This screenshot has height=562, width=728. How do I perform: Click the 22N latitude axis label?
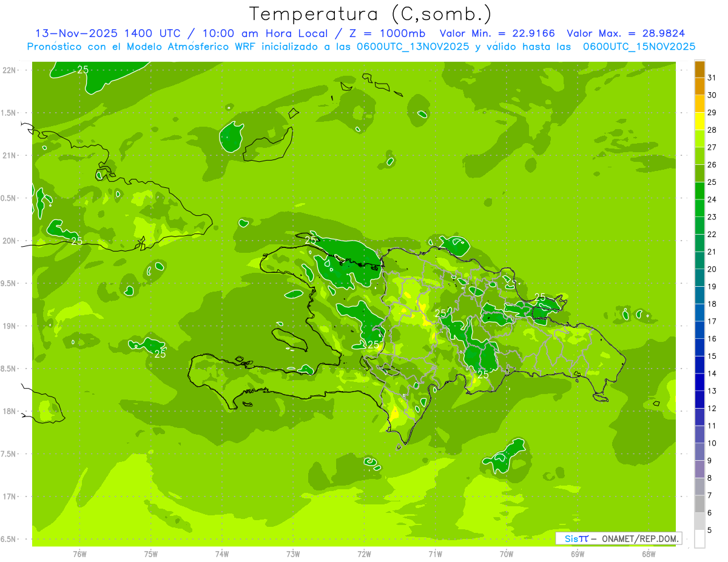(x=10, y=70)
